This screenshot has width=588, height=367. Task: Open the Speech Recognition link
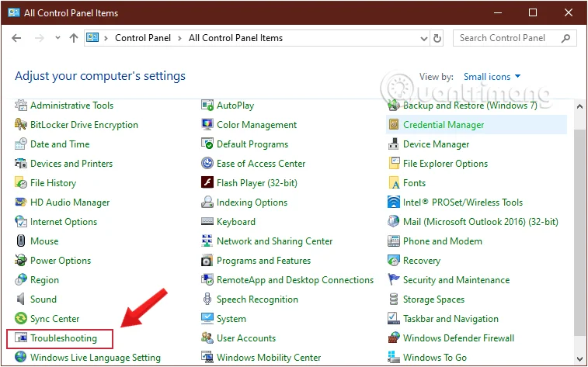[257, 299]
